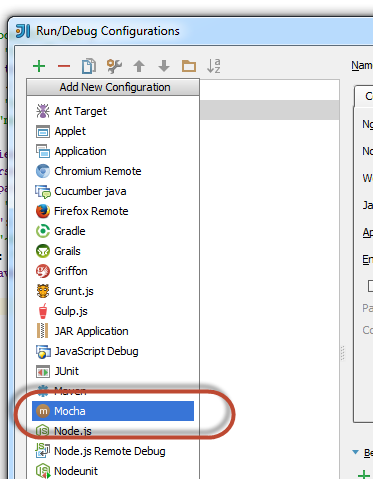Screen dimensions: 373x479
Task: Click the brown Mocha m icon
Action: (43, 411)
